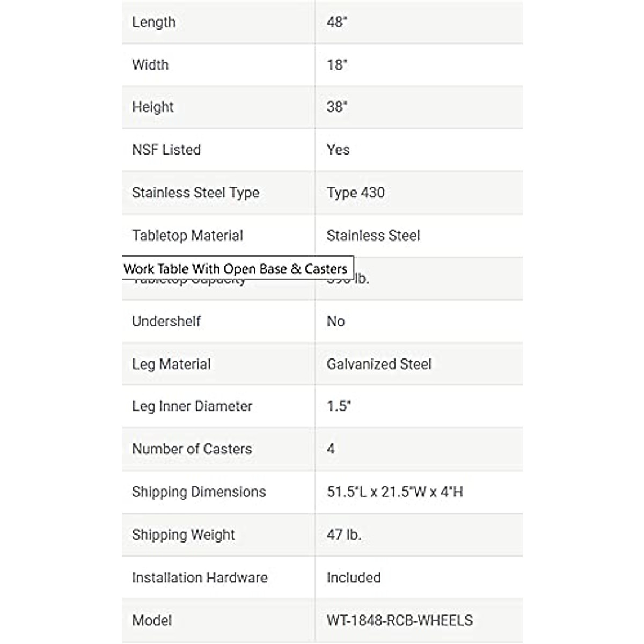The height and width of the screenshot is (644, 644).
Task: Click the Number of Casters label
Action: click(192, 449)
